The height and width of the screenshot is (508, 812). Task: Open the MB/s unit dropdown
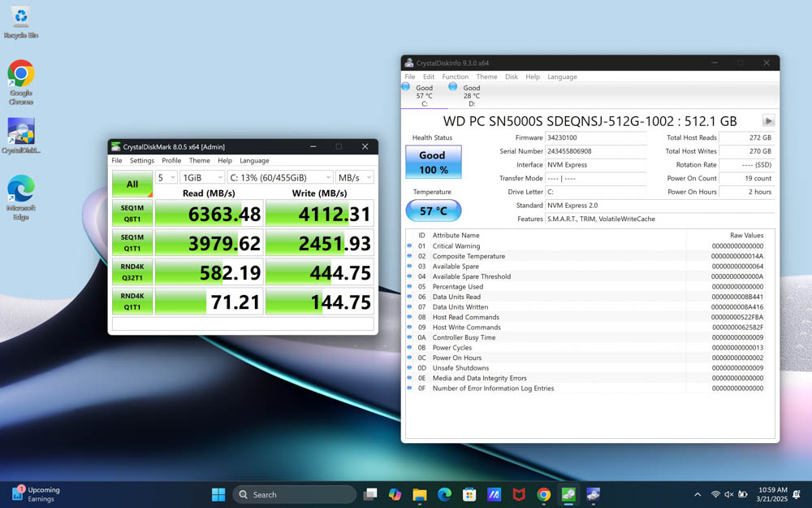point(355,177)
